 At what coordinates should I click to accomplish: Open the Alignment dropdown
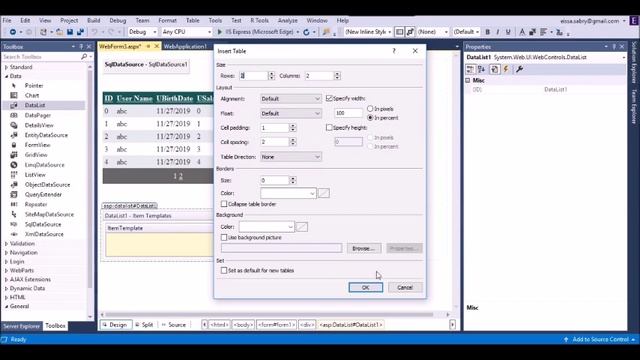point(291,99)
